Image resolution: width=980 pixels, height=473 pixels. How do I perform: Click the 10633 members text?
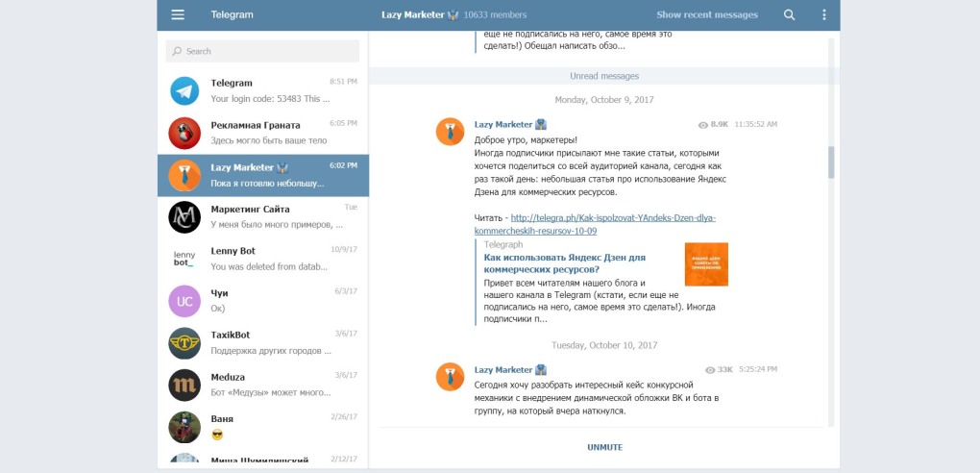pos(495,15)
